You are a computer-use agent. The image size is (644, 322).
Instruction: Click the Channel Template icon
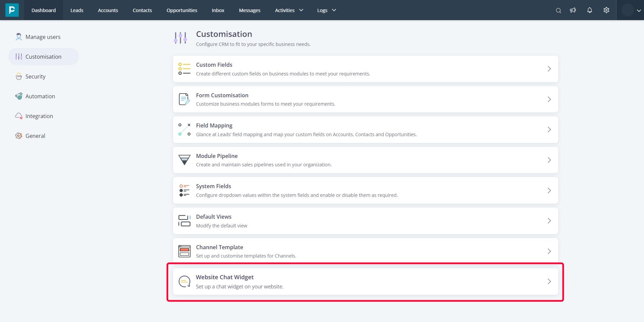click(x=184, y=251)
